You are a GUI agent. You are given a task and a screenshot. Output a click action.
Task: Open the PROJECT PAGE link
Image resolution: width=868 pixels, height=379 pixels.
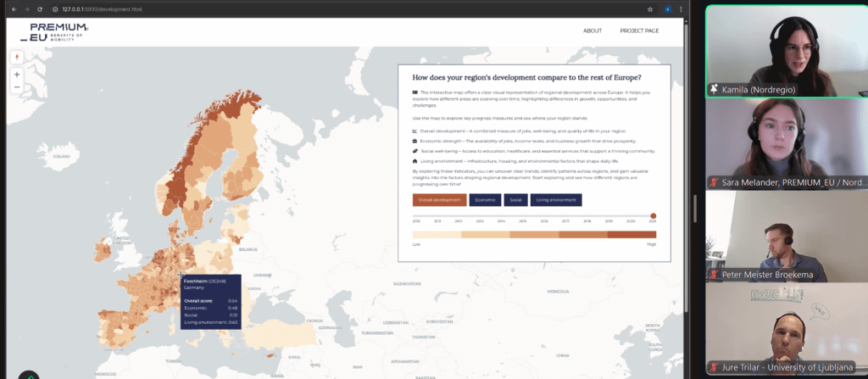pyautogui.click(x=639, y=31)
